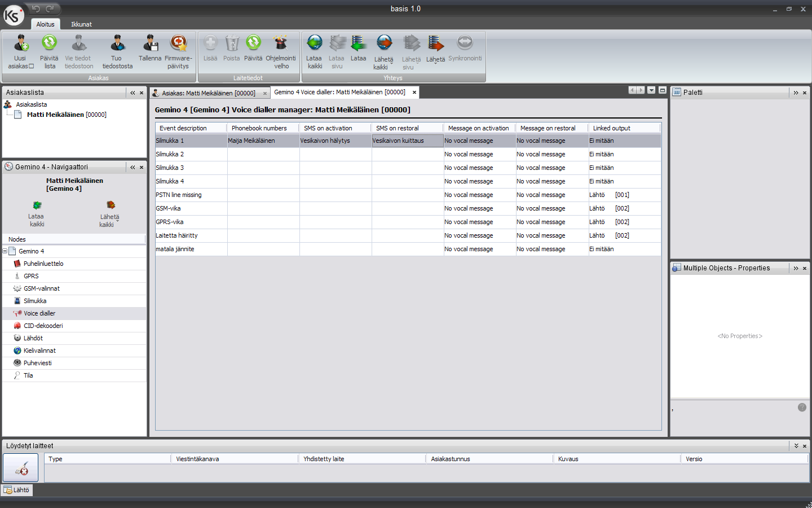
Task: Click SMS on activation column header
Action: click(x=336, y=128)
